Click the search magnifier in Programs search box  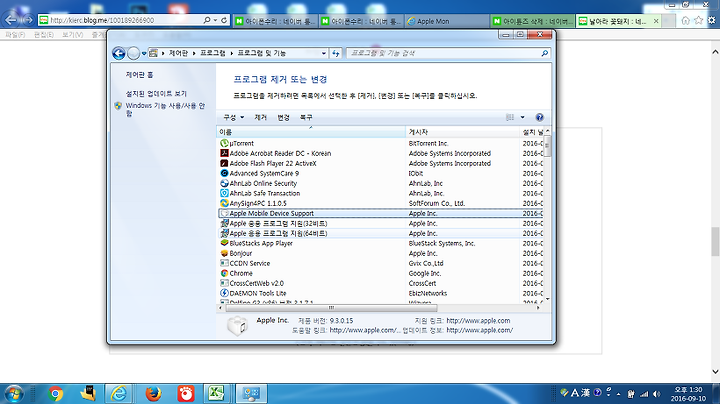tap(545, 53)
